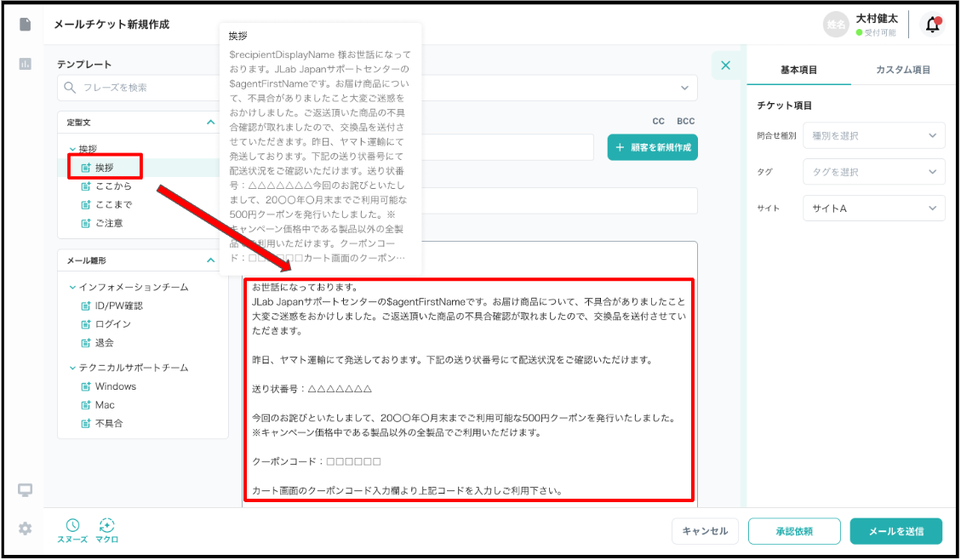Image resolution: width=961 pixels, height=560 pixels.
Task: Open the chart report icon in sidebar
Action: pyautogui.click(x=26, y=64)
